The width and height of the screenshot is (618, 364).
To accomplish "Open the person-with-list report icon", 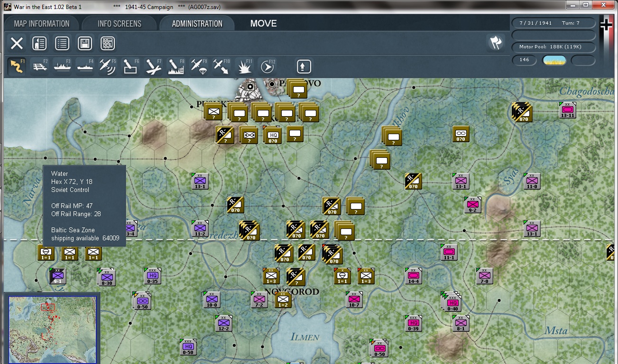I will (39, 44).
